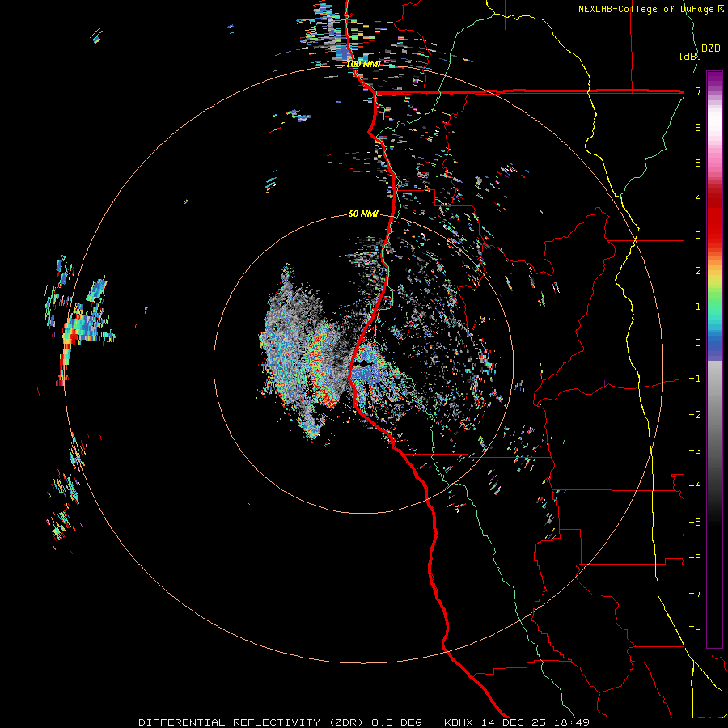The height and width of the screenshot is (728, 728).
Task: Click the 3 value on color scale
Action: pos(698,235)
